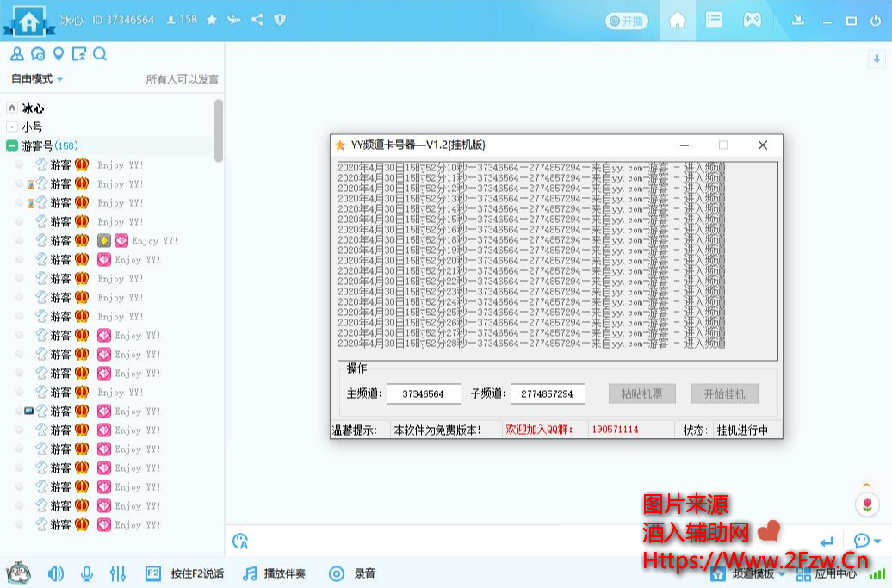Image resolution: width=892 pixels, height=588 pixels.
Task: Click the search magnifier icon
Action: point(100,54)
